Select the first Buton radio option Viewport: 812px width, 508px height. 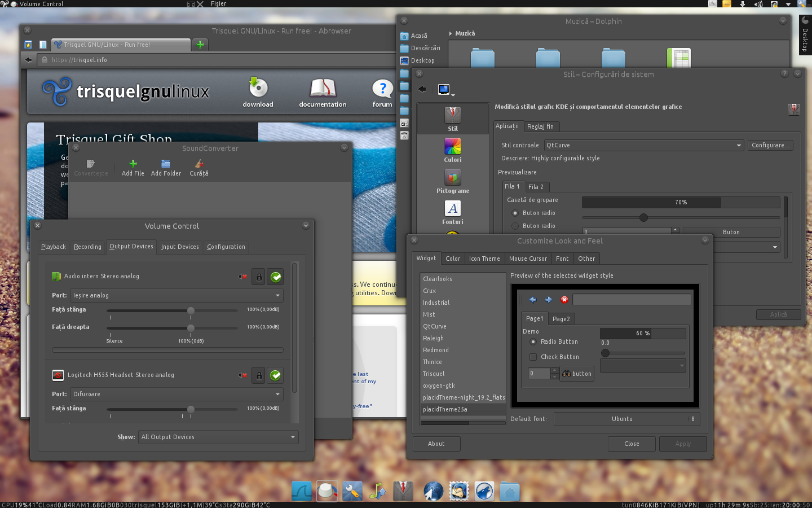coord(515,213)
